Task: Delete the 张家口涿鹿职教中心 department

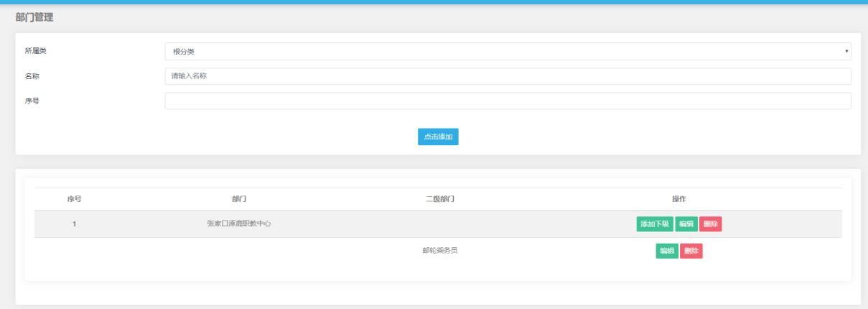Action: click(x=711, y=224)
